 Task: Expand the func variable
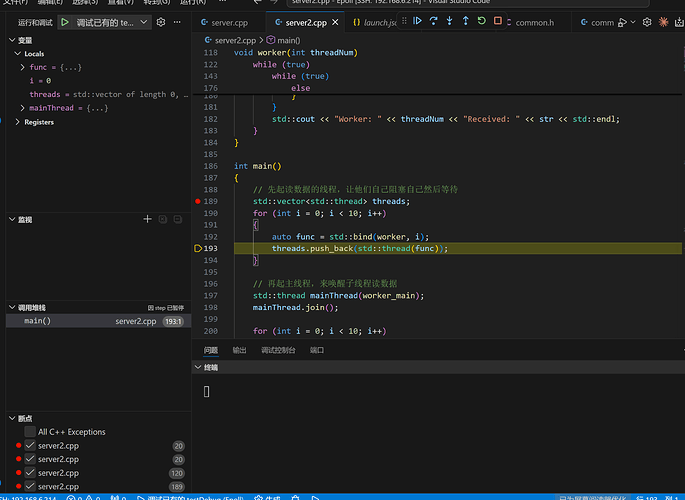click(x=23, y=67)
